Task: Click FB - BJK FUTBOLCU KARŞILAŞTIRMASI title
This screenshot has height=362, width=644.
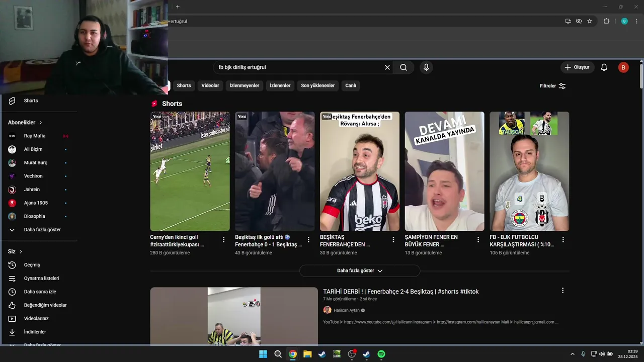Action: coord(521,241)
